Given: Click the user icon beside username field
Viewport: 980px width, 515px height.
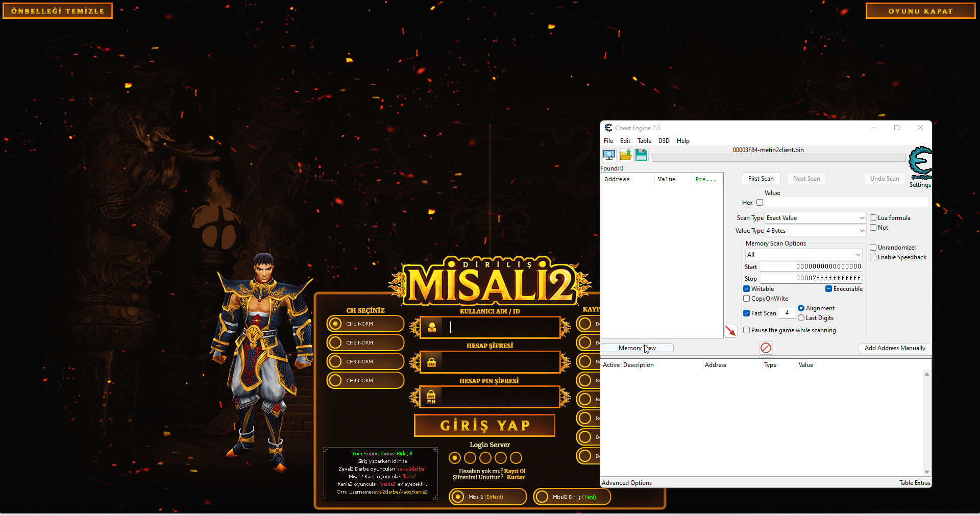Looking at the screenshot, I should [432, 328].
